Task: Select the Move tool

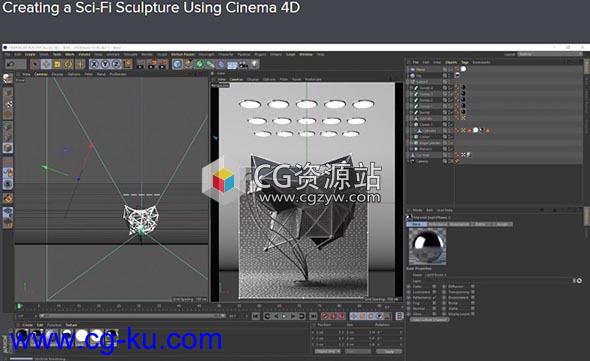Action: click(46, 64)
